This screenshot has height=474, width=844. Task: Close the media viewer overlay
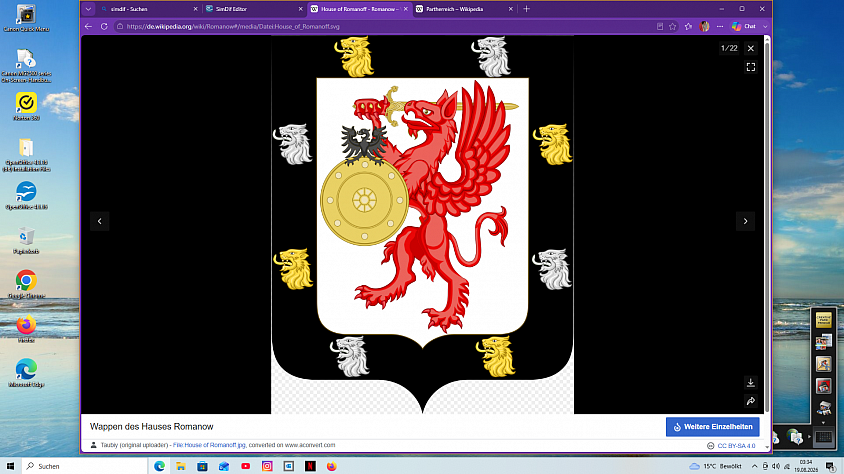point(750,48)
